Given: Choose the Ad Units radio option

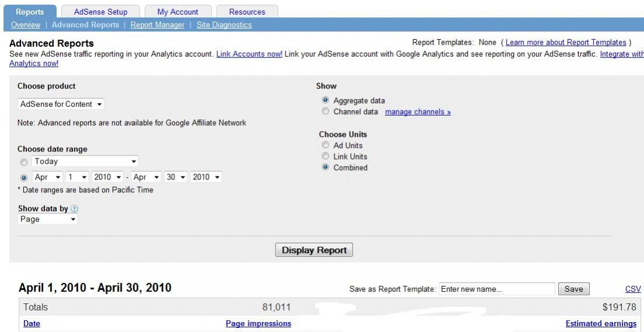Looking at the screenshot, I should 326,145.
